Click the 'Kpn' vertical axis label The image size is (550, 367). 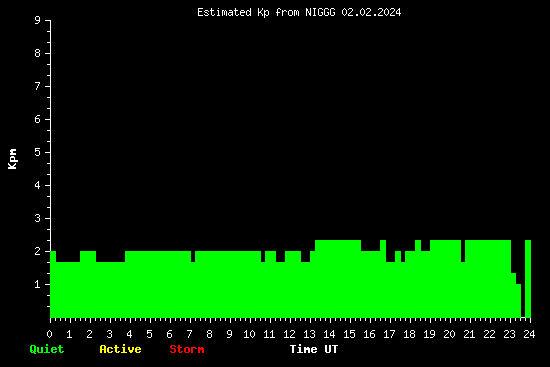[x=12, y=159]
